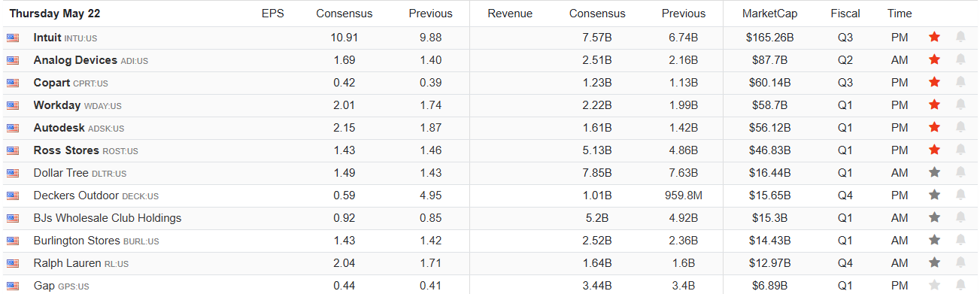Unfavorite Analog Devices with its red star
Image resolution: width=980 pixels, height=294 pixels.
point(934,59)
